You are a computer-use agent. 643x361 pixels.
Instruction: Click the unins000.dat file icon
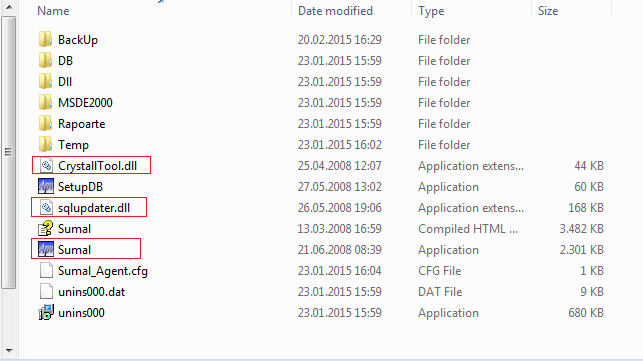coord(46,292)
